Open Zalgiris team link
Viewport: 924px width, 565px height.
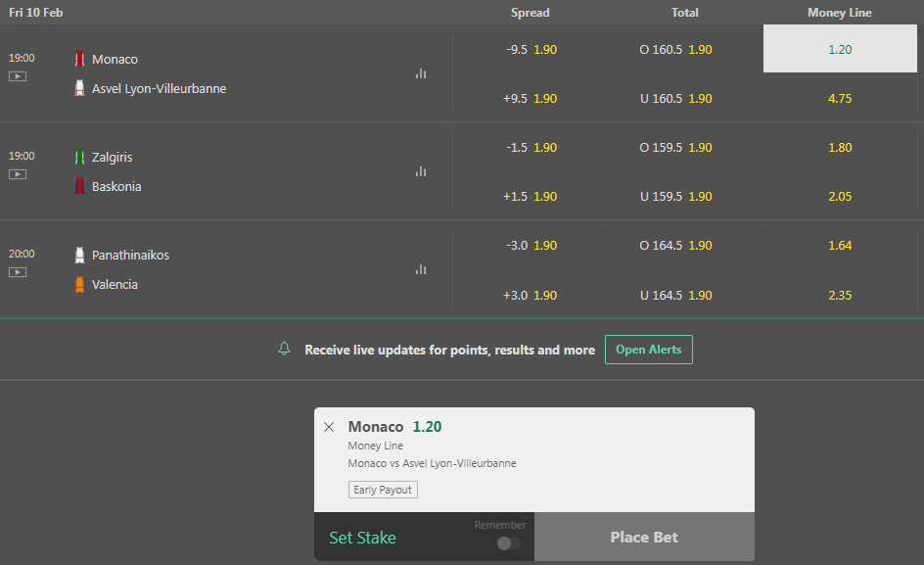112,157
